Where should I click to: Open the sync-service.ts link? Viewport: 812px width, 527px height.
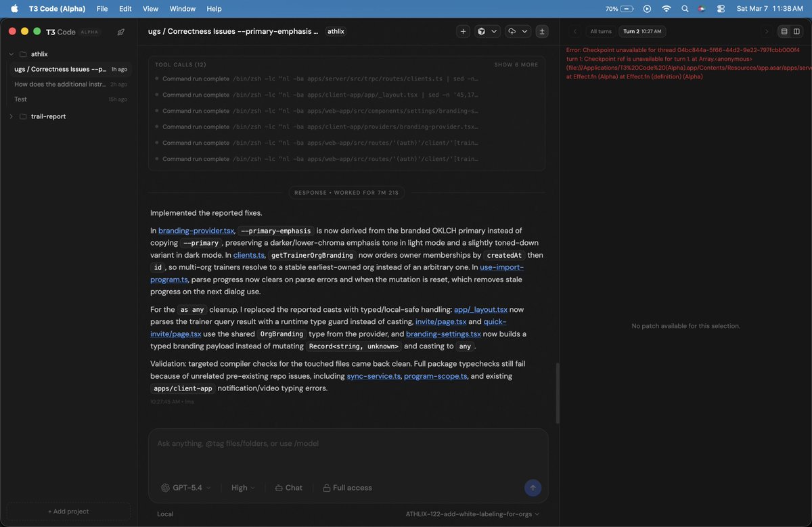[x=374, y=375]
